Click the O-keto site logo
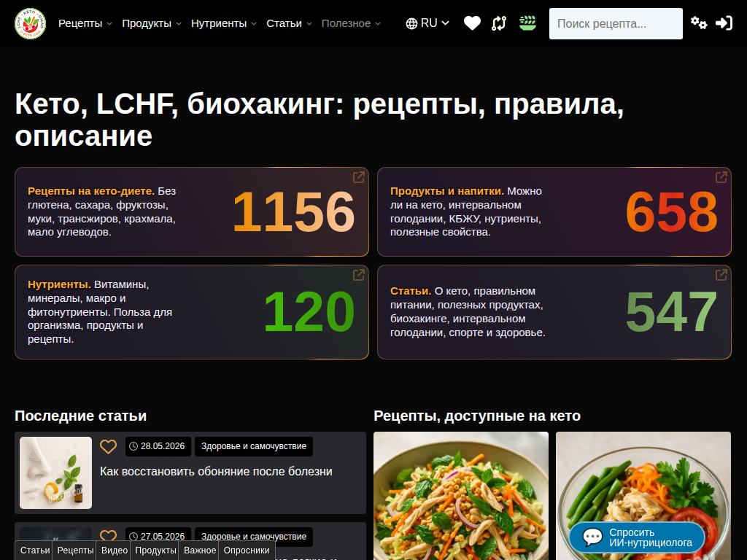The image size is (747, 560). (30, 23)
